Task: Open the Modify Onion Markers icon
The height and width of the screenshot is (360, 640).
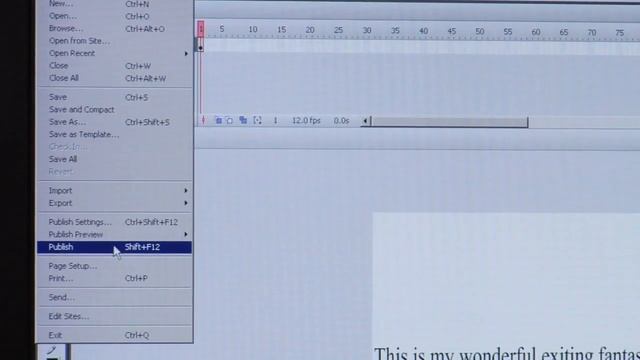Action: coord(257,120)
